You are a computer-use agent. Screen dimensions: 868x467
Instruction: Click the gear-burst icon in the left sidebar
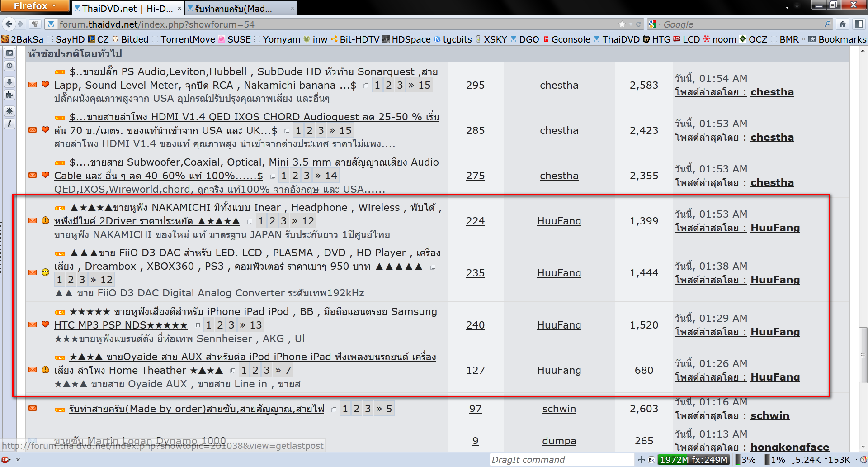(x=9, y=111)
